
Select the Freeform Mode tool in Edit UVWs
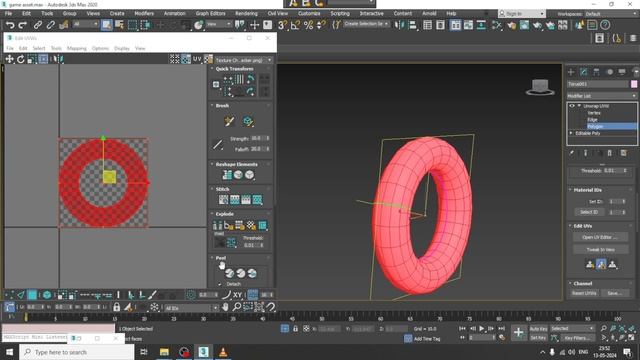43,59
